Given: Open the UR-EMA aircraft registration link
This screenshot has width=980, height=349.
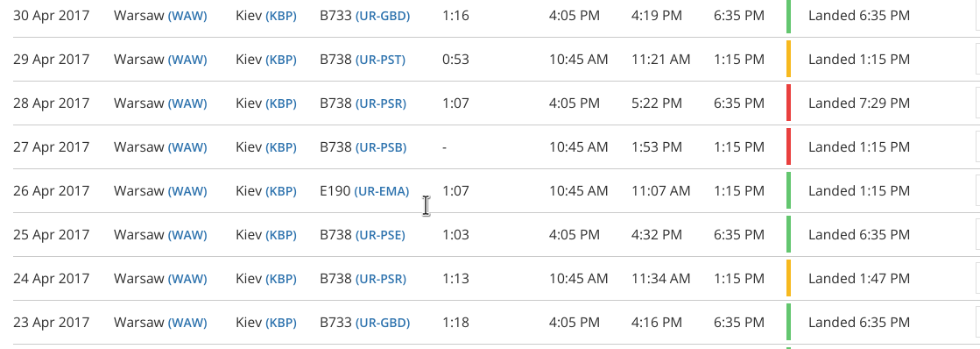Looking at the screenshot, I should click(x=381, y=191).
